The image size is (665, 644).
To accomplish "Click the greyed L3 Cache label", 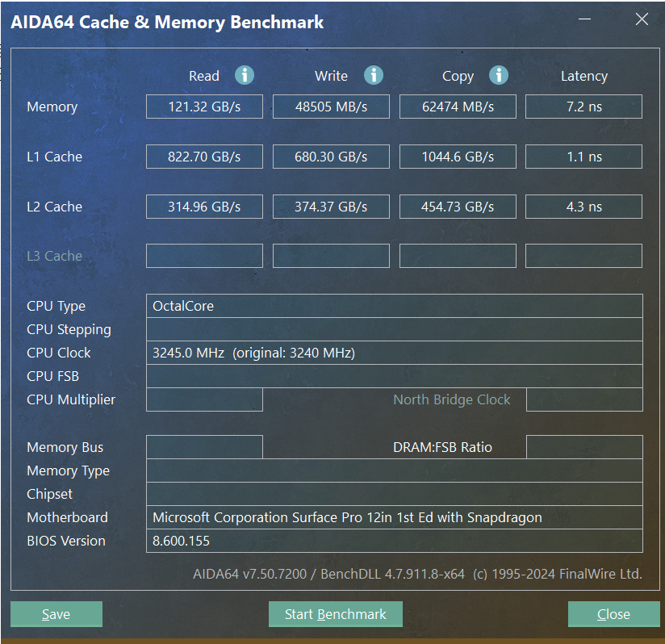I will [54, 256].
